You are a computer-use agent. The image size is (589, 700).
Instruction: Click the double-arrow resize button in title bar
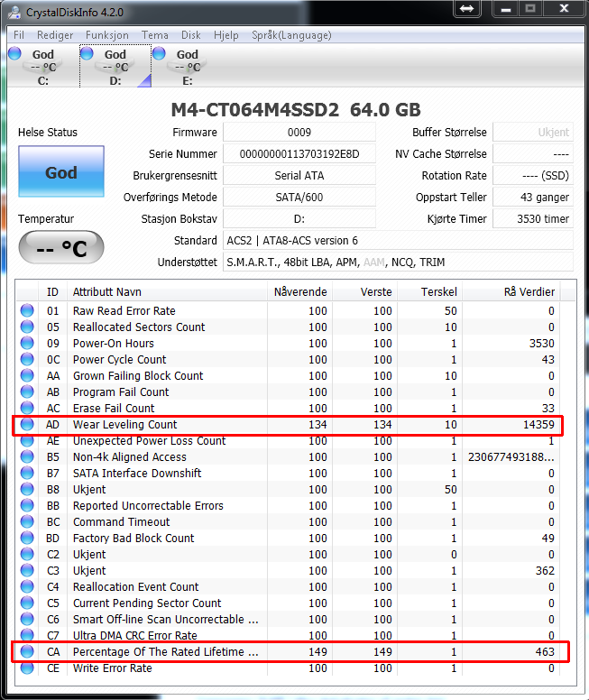pyautogui.click(x=466, y=8)
